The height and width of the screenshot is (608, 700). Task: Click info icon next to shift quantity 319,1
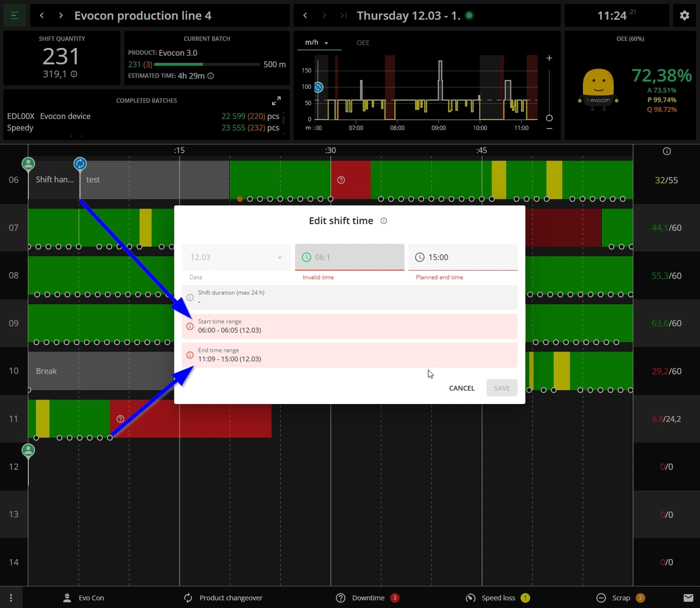pyautogui.click(x=74, y=74)
